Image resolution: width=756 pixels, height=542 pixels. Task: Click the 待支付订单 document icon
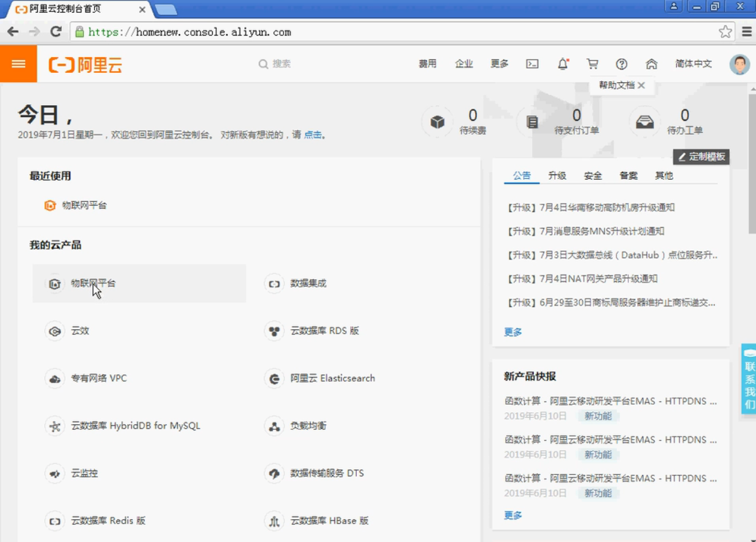(x=532, y=122)
